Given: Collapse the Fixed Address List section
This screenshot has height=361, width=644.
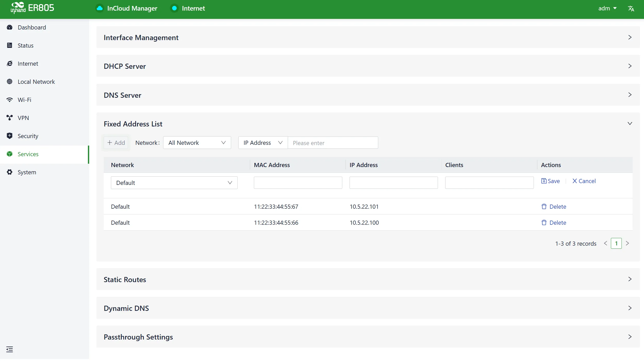Looking at the screenshot, I should click(x=630, y=124).
